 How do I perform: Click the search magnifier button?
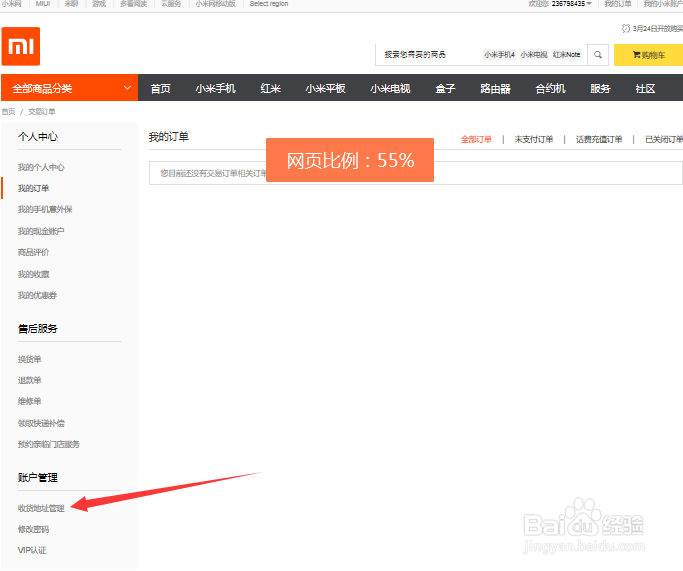[598, 55]
